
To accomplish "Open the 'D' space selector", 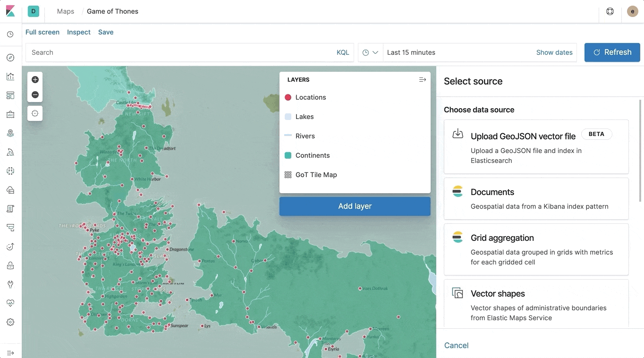I will point(34,11).
